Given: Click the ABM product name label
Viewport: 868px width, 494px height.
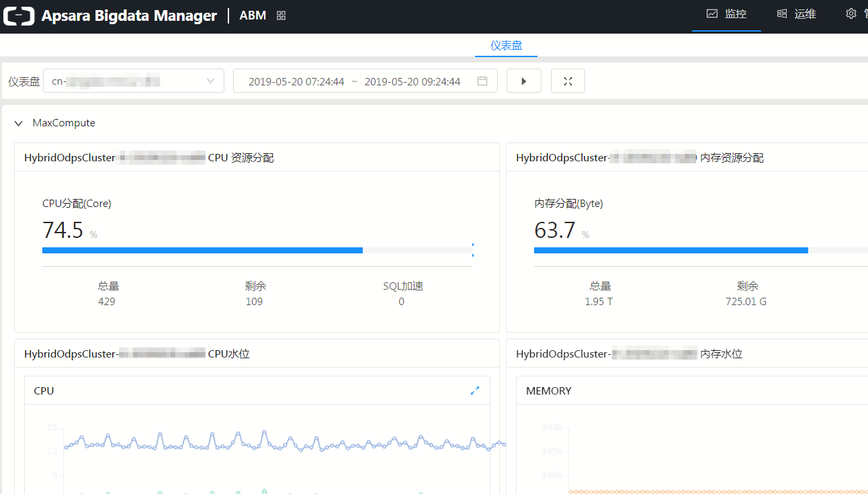Looking at the screenshot, I should [x=253, y=15].
